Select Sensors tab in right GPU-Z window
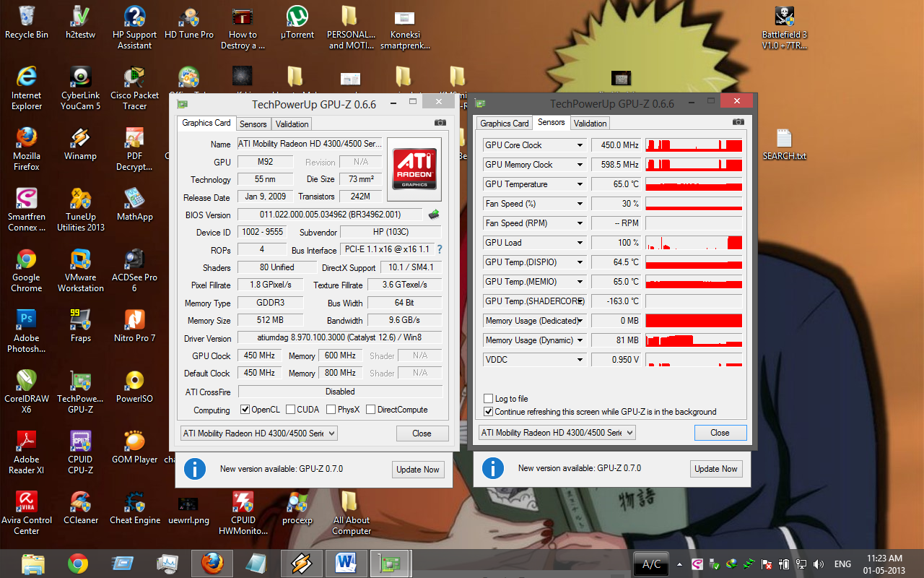This screenshot has width=924, height=578. click(552, 122)
